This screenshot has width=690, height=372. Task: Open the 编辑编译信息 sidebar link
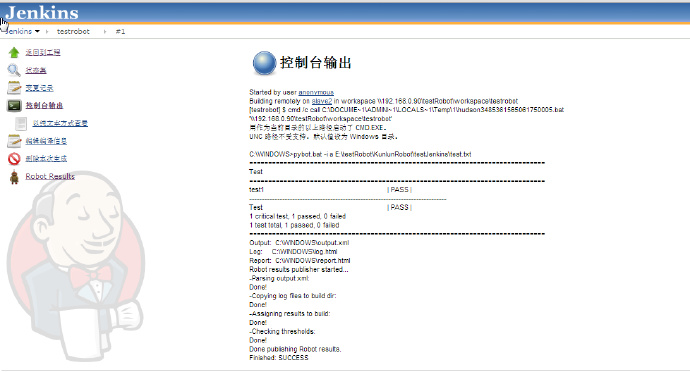click(46, 141)
